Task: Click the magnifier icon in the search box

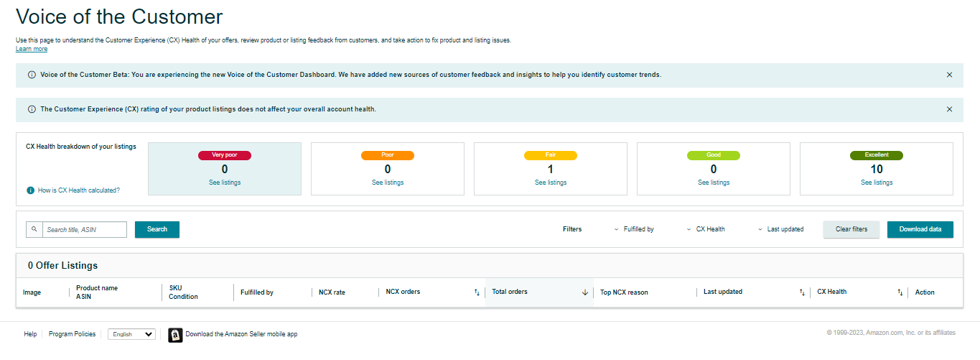Action: [x=34, y=229]
